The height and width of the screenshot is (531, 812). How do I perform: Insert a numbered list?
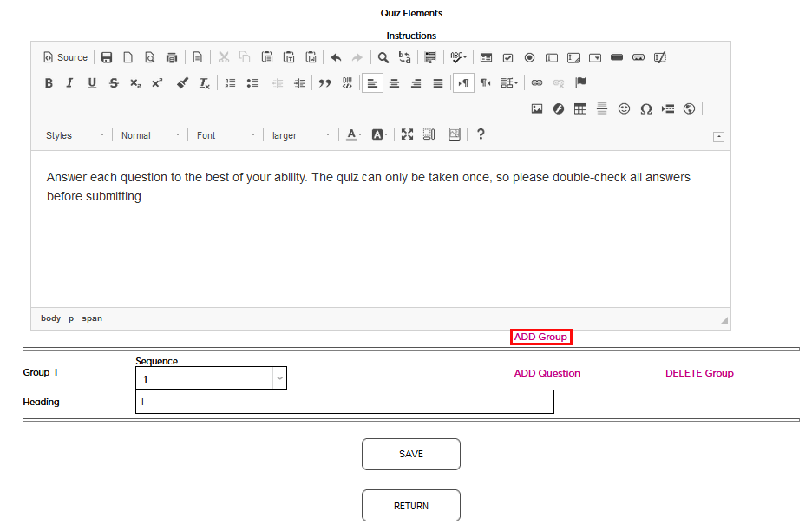coord(230,83)
